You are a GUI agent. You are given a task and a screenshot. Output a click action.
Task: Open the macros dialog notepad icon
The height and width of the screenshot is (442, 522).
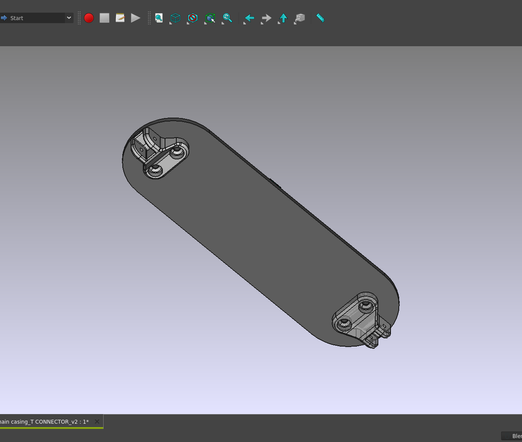(120, 18)
